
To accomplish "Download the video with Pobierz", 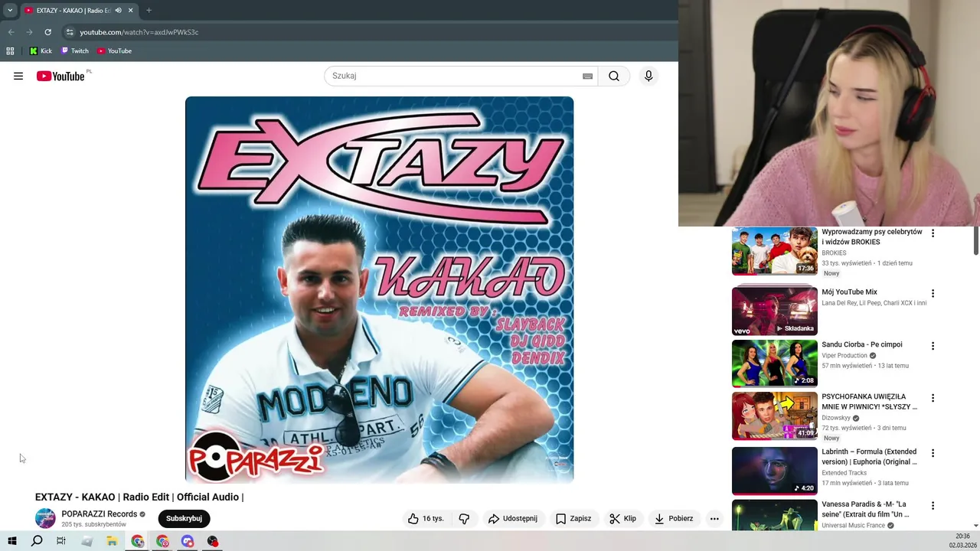I will tap(674, 518).
